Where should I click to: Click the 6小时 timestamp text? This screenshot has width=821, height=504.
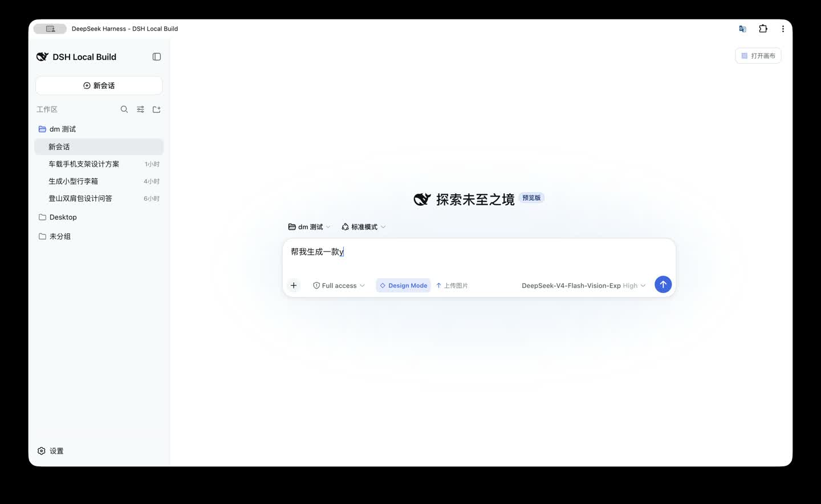(152, 198)
